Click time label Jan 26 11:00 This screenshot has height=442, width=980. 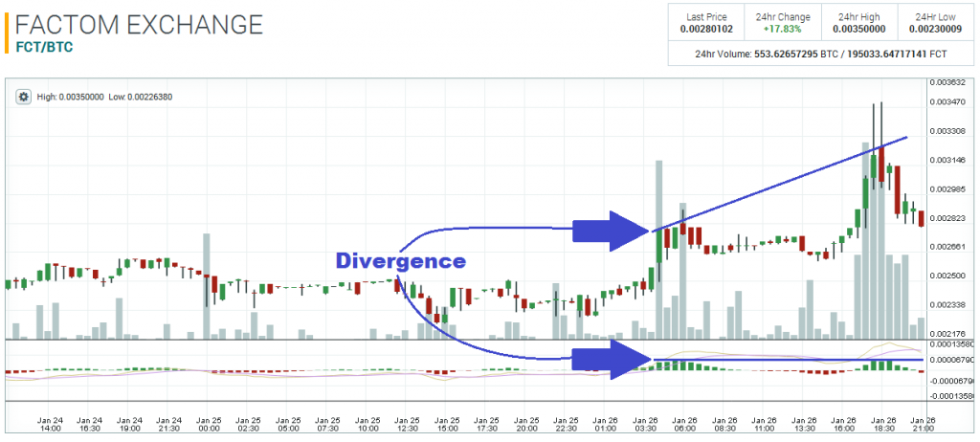764,425
